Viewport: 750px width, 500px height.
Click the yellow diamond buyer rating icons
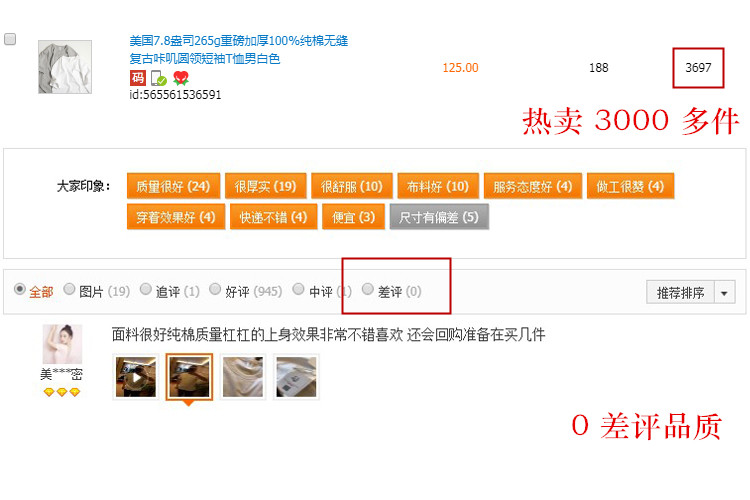pyautogui.click(x=62, y=392)
